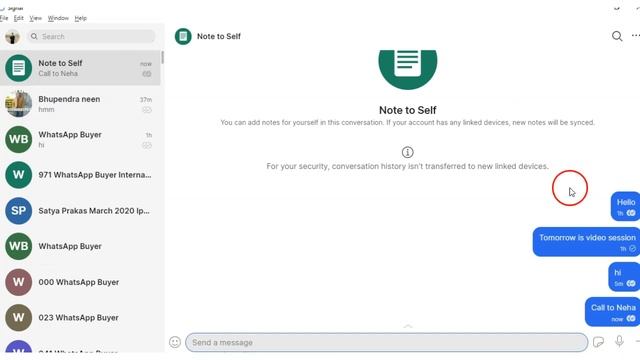Image resolution: width=640 pixels, height=360 pixels.
Task: Click the large Note to Self avatar
Action: [x=408, y=69]
